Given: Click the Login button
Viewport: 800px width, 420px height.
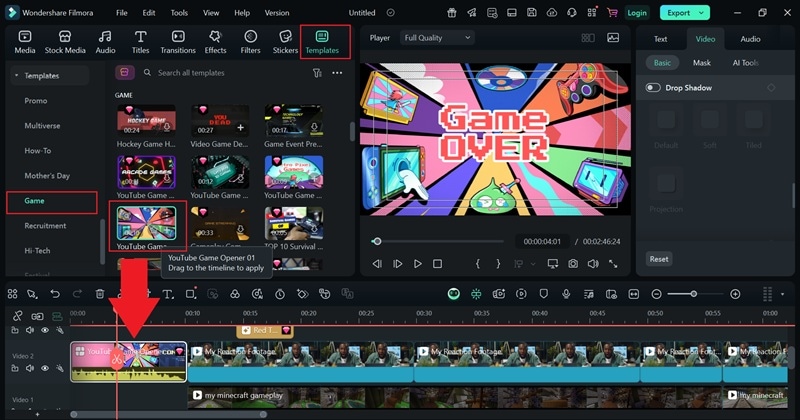Looking at the screenshot, I should tap(637, 13).
